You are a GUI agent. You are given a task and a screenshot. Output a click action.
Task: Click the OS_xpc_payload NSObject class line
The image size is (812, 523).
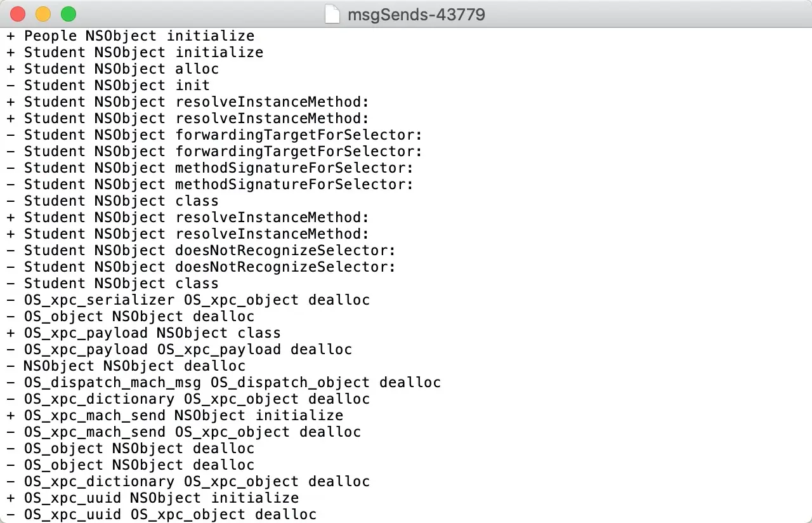(144, 333)
